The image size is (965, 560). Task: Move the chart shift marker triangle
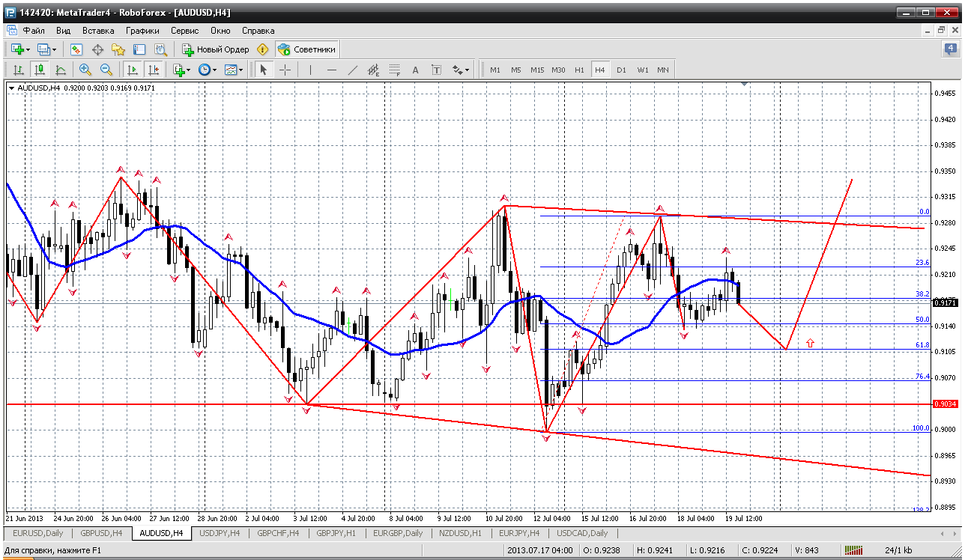(742, 85)
